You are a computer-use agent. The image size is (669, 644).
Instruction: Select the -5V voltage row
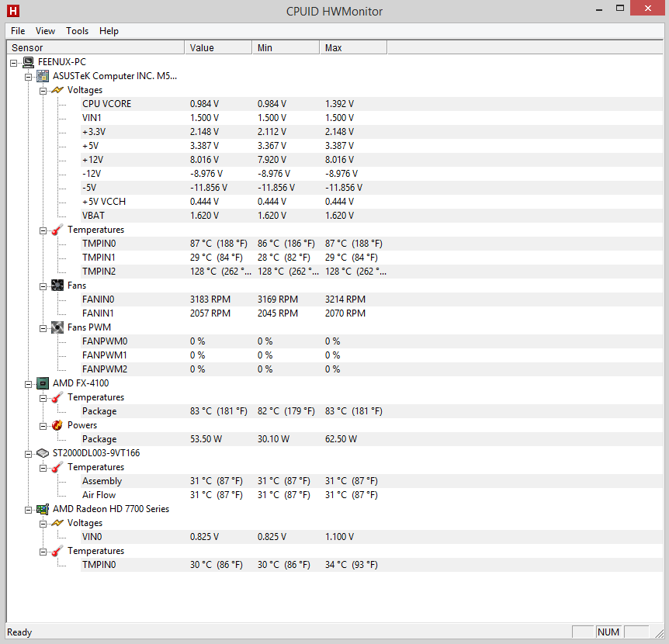pyautogui.click(x=372, y=188)
